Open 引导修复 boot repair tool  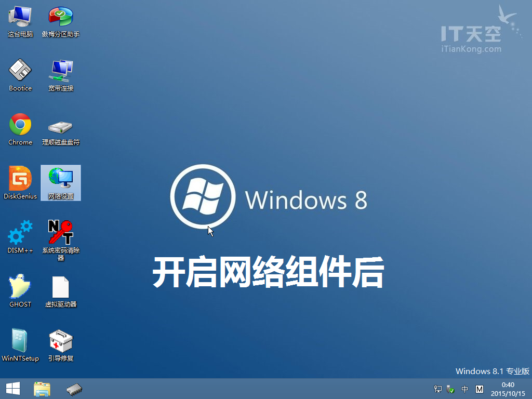coord(61,341)
